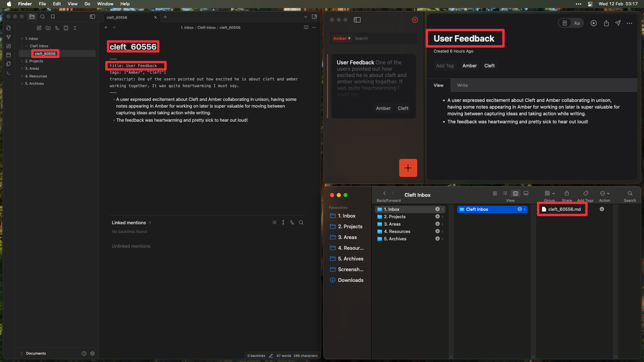Click 0 backlinks in Obsidian status bar

coord(256,356)
